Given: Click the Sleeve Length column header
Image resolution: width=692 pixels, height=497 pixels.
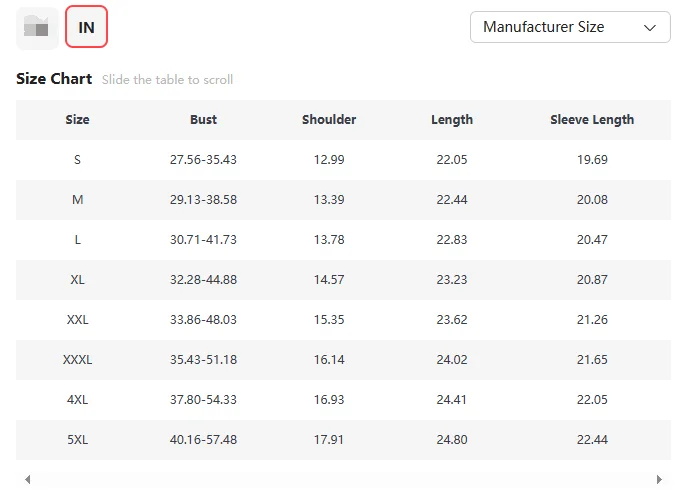Looking at the screenshot, I should click(592, 120).
